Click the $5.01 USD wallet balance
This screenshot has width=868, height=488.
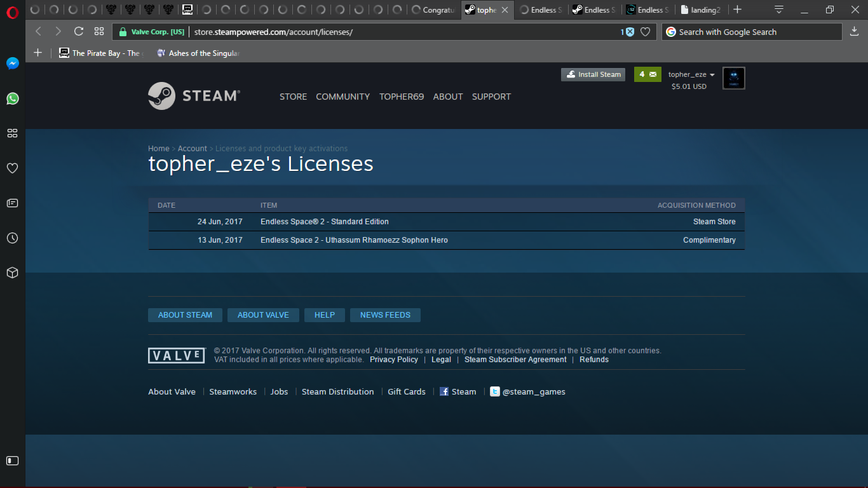(x=689, y=86)
